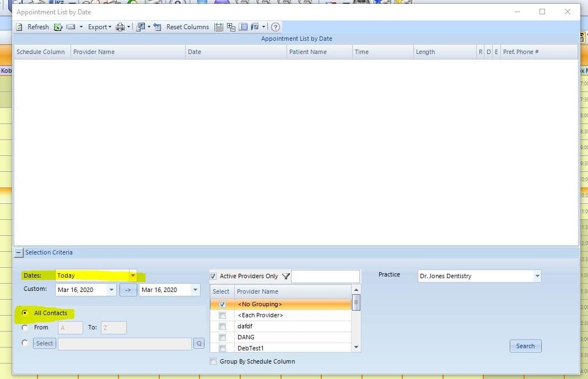Export list to Excel via green icon

[58, 27]
